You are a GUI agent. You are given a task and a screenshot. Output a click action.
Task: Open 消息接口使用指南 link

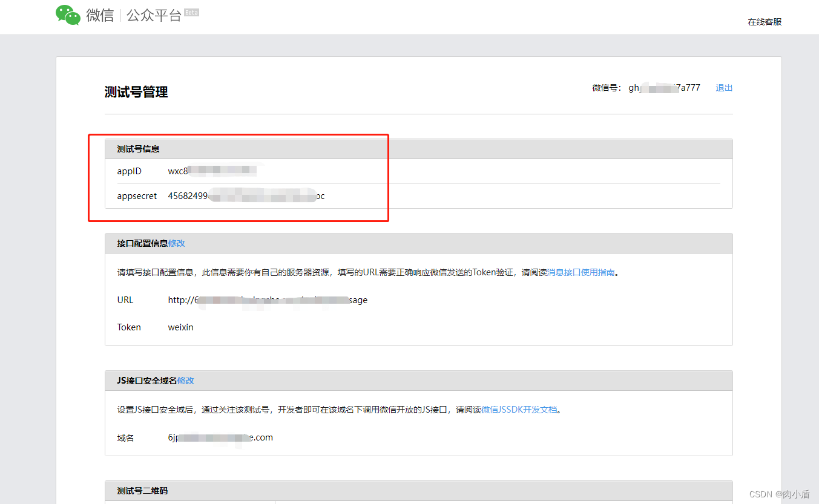pyautogui.click(x=581, y=272)
